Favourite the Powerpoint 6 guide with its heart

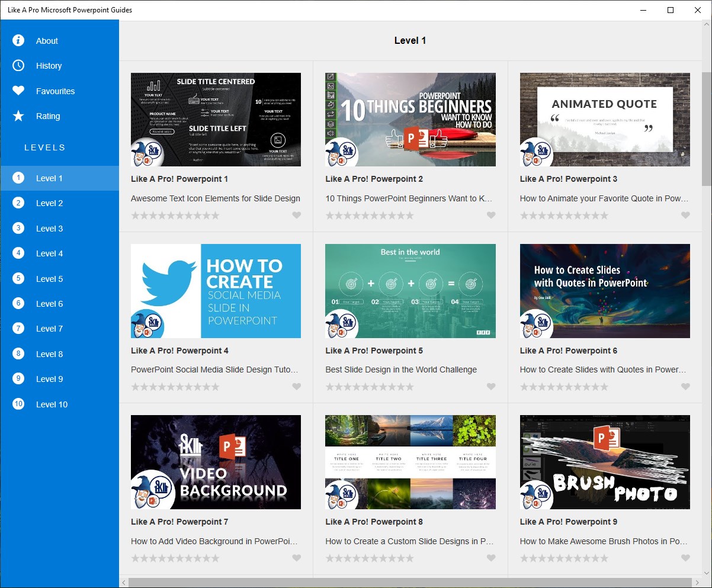[685, 387]
